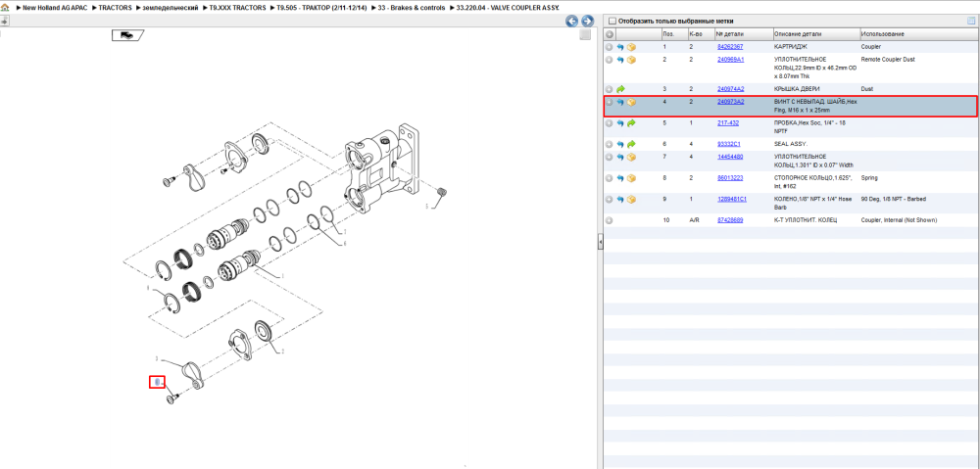Click the blue arrow on the 240973A2 row

tap(620, 102)
